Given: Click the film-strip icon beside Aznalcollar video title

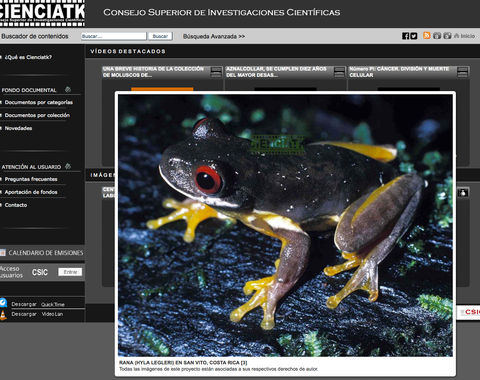Looking at the screenshot, I should [x=339, y=72].
